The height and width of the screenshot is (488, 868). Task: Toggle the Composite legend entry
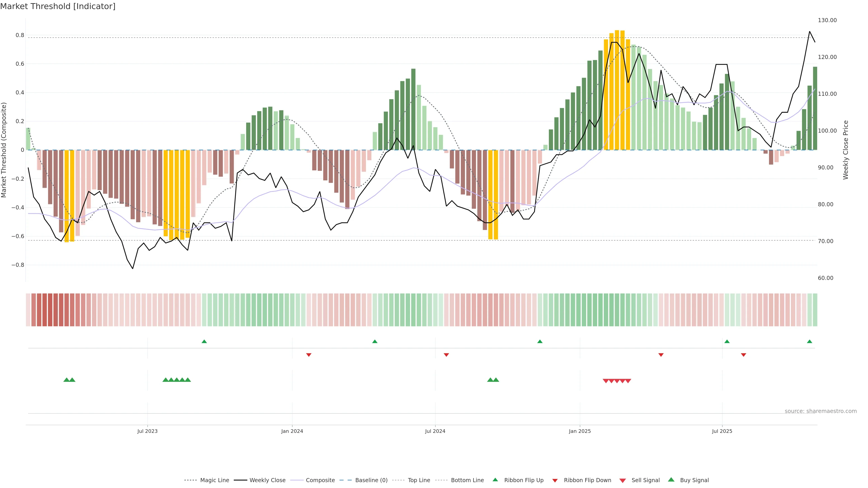[320, 480]
